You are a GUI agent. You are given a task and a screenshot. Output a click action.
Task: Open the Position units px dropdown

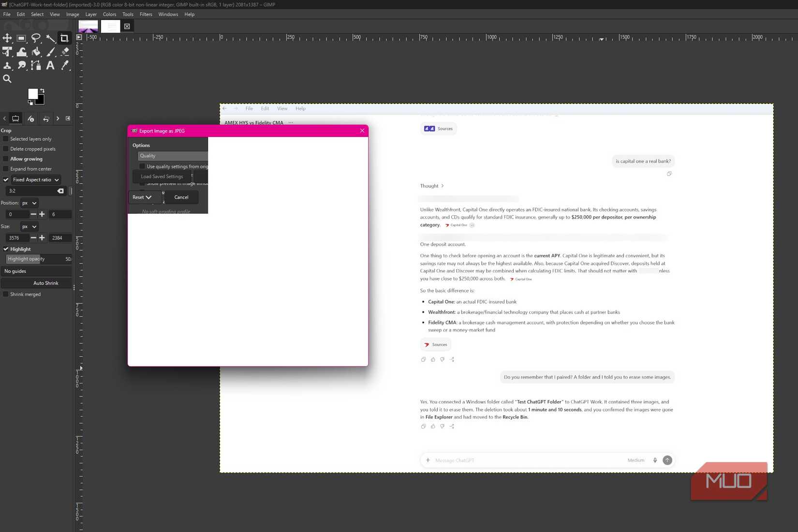(29, 203)
